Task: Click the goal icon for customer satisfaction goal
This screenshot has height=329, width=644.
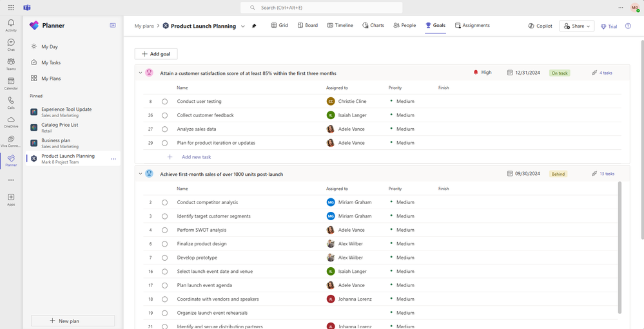Action: pos(149,73)
